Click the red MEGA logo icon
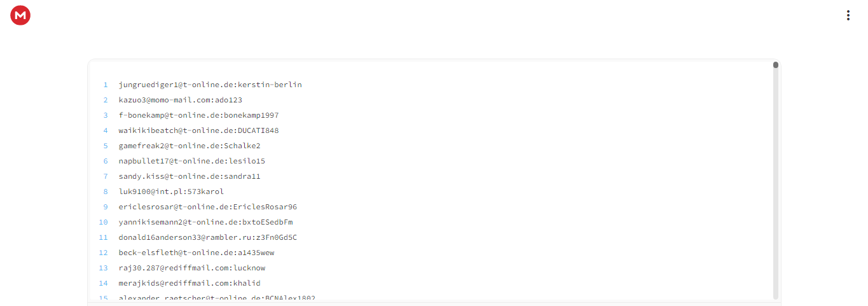 [20, 15]
